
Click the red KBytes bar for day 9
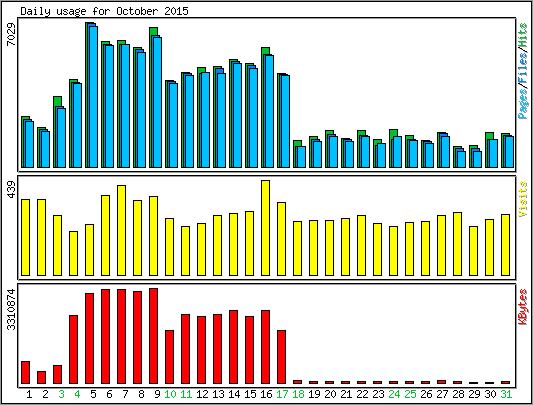[153, 336]
